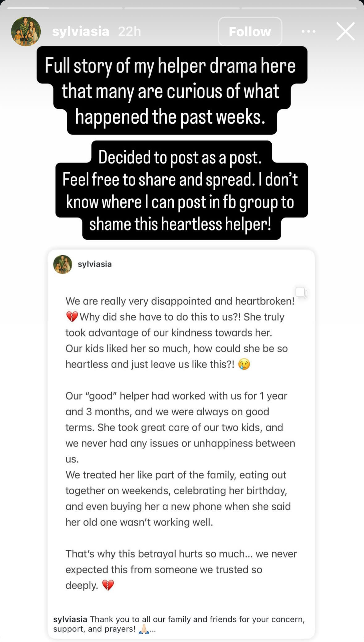Tap the sylviasia username in story header
The height and width of the screenshot is (642, 364).
pyautogui.click(x=81, y=32)
